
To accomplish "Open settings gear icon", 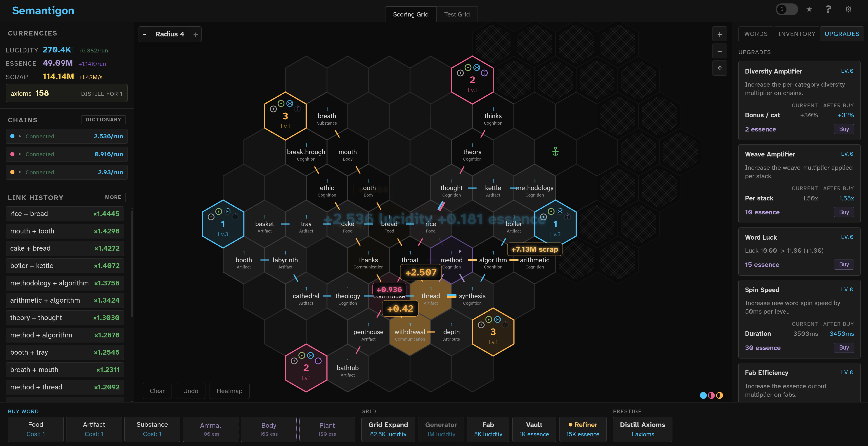I will click(x=848, y=9).
